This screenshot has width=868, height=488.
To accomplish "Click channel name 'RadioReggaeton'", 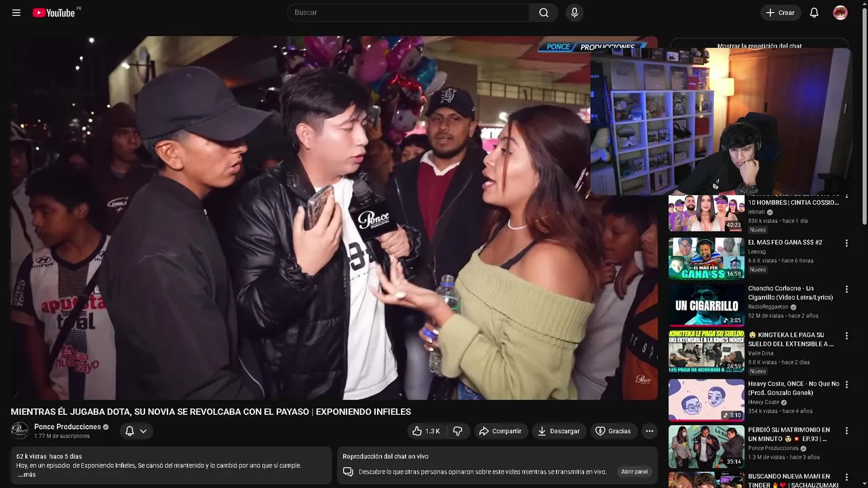I will (x=768, y=307).
